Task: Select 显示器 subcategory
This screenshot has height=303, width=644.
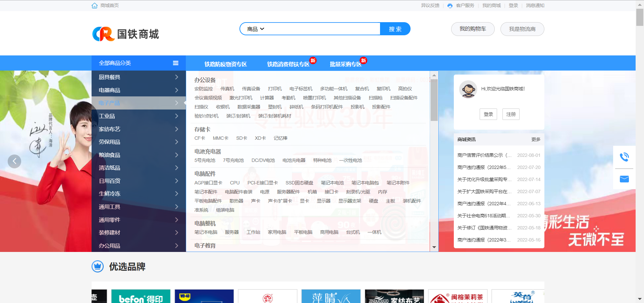Action: [324, 201]
